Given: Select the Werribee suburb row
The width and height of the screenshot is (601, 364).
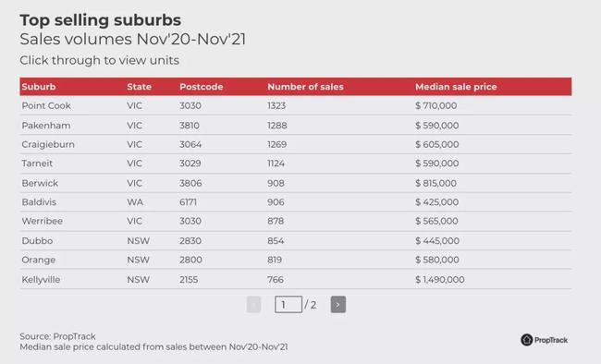Looking at the screenshot, I should pyautogui.click(x=296, y=221).
